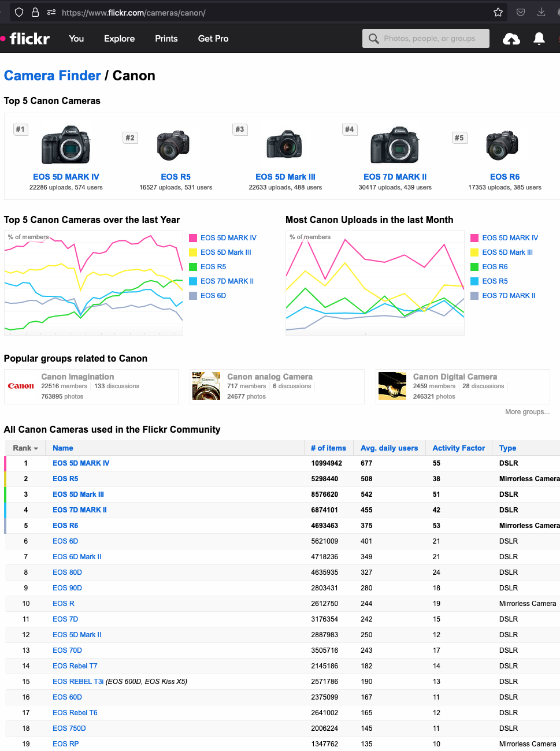The width and height of the screenshot is (560, 751).
Task: Sort table by Rank dropdown arrow
Action: (36, 449)
